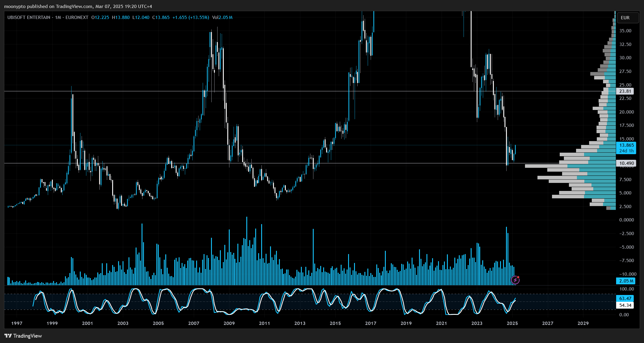Viewport: 644px width, 343px height.
Task: Click the 27.50 price axis label
Action: point(625,71)
